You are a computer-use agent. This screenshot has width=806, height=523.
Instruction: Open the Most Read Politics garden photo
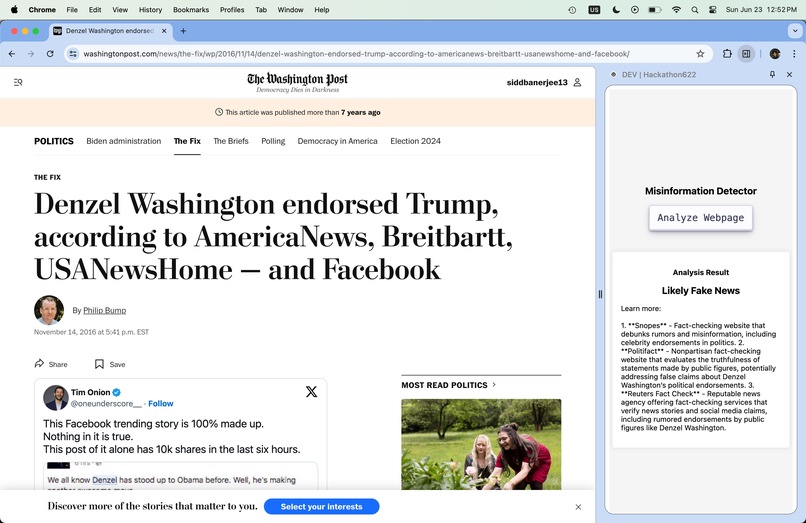[481, 444]
